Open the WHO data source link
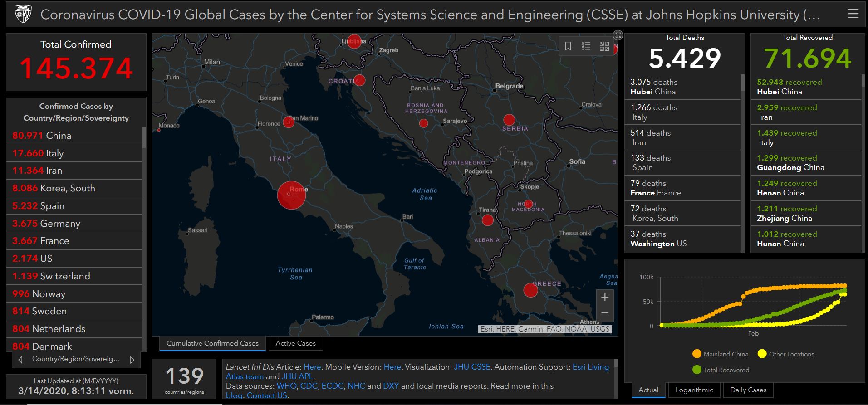The width and height of the screenshot is (868, 405). pos(286,386)
